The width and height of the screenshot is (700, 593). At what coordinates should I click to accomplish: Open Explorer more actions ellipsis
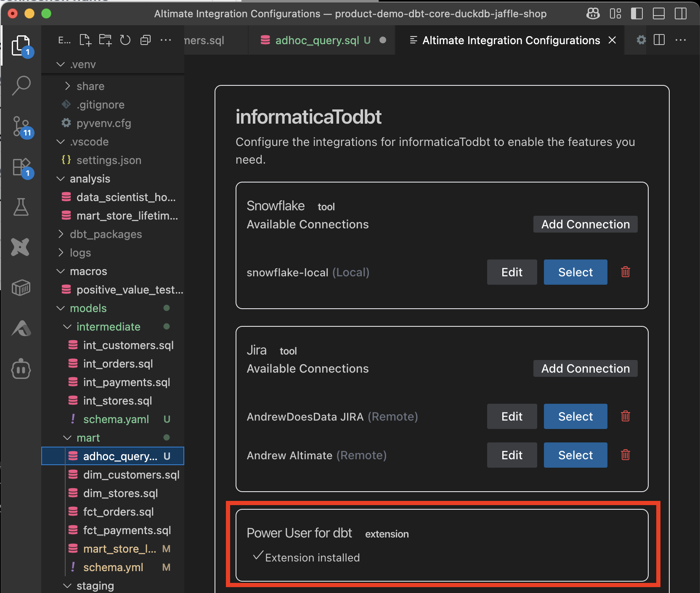(166, 40)
